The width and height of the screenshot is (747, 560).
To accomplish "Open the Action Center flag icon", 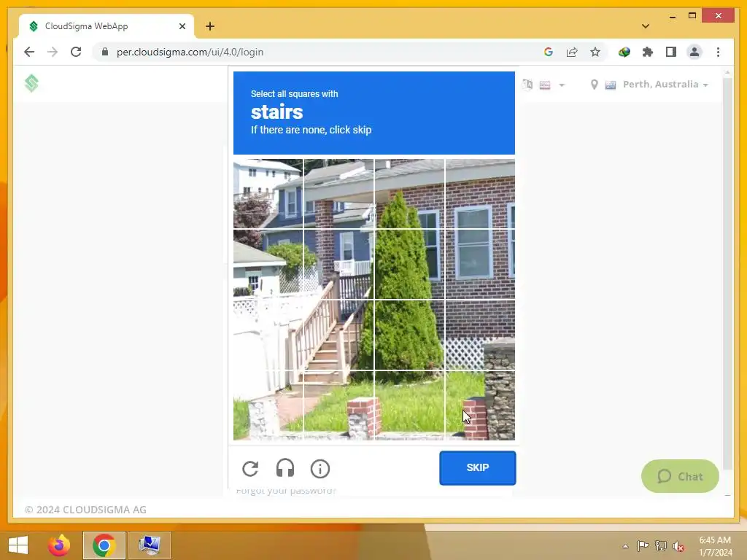I will [x=643, y=545].
